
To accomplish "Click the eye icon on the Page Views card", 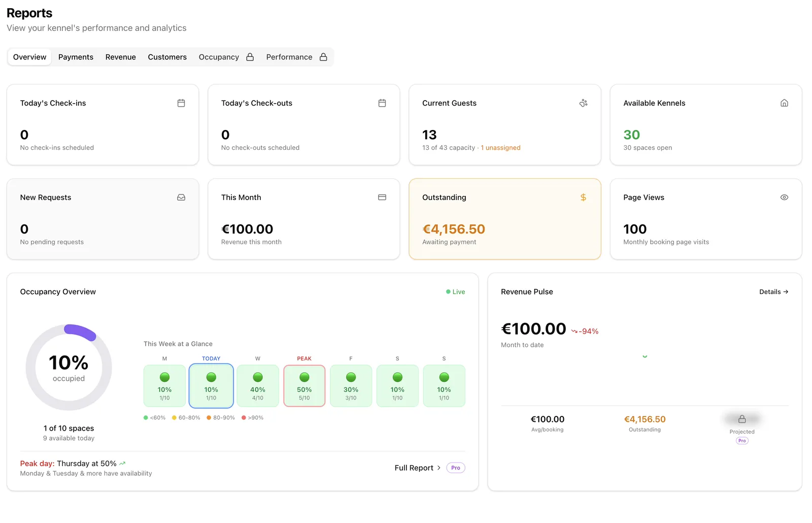I will coord(784,197).
